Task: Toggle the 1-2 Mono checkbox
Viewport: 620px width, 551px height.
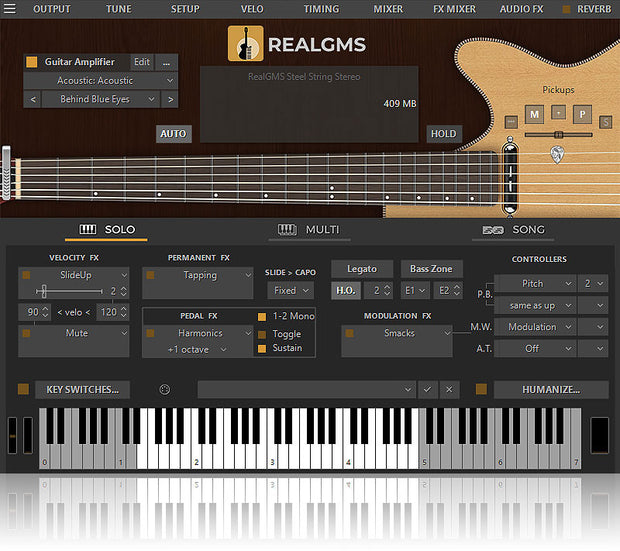Action: tap(262, 316)
